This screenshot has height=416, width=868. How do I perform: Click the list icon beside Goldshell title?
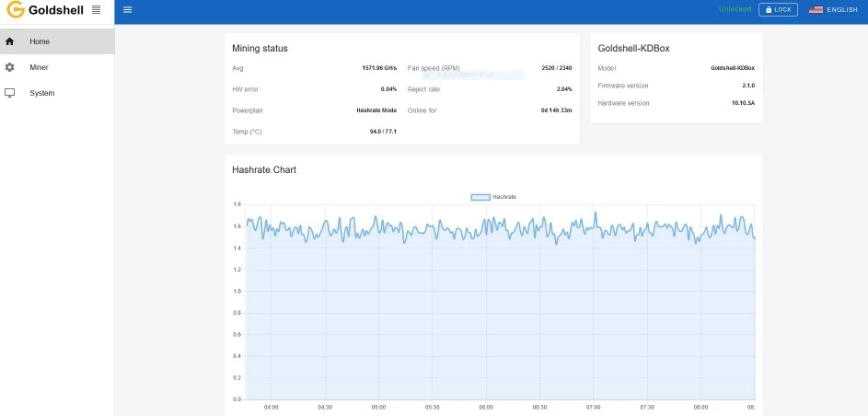click(97, 9)
